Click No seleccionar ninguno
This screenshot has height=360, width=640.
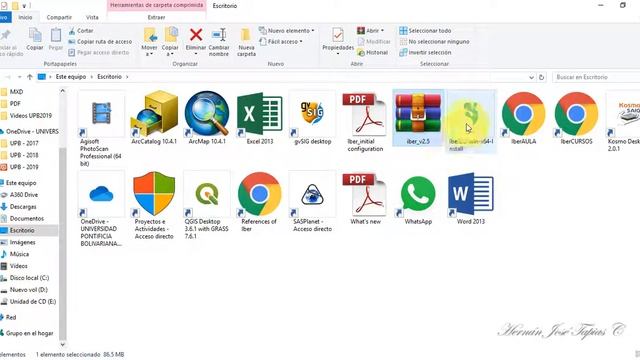434,42
